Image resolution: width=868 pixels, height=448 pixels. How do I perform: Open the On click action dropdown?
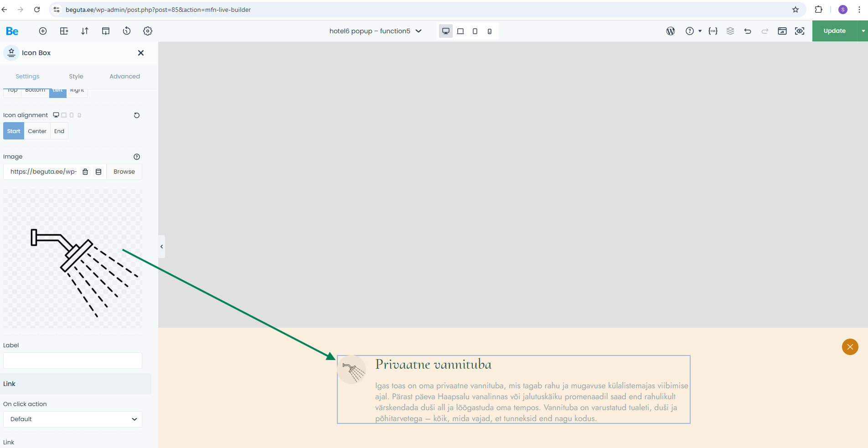72,419
